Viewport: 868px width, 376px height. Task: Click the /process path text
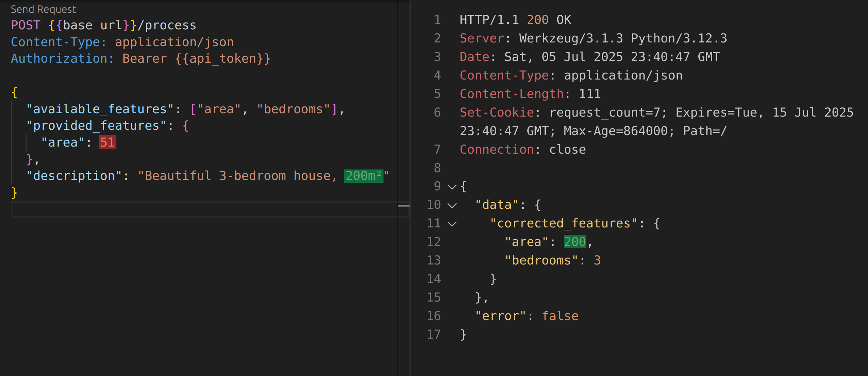coord(167,25)
